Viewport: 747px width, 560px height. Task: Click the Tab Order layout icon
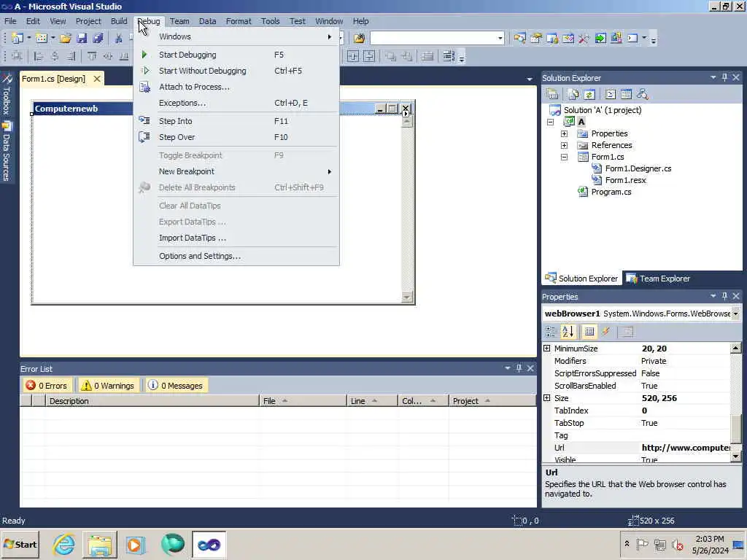[x=449, y=56]
